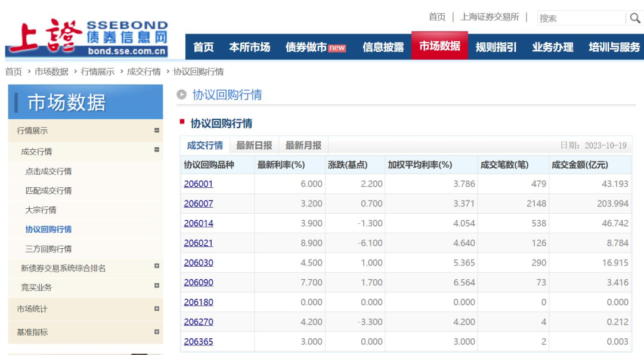
Task: Open sidebar item 大宗行情
Action: pos(41,210)
